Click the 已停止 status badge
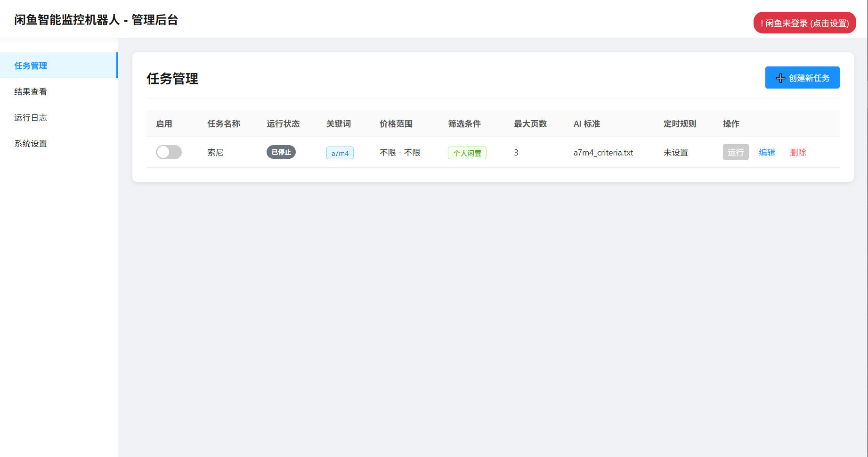The width and height of the screenshot is (868, 457). click(x=281, y=152)
